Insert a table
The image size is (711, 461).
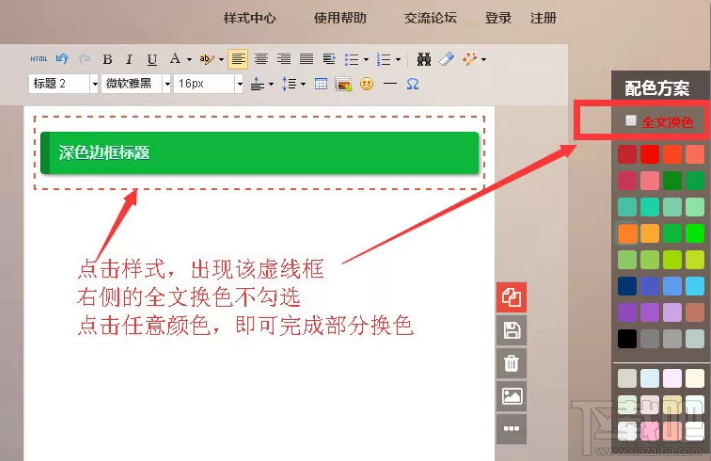tap(321, 84)
